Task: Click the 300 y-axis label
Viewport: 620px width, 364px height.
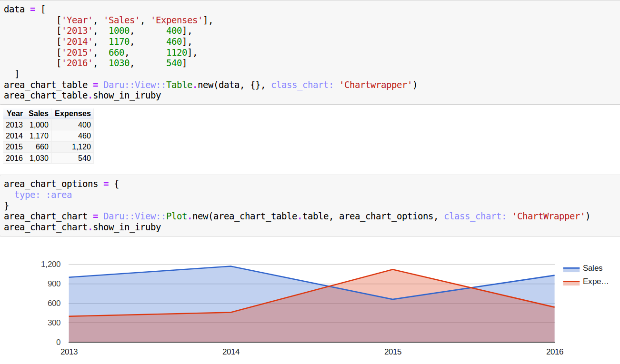Action: tap(54, 323)
